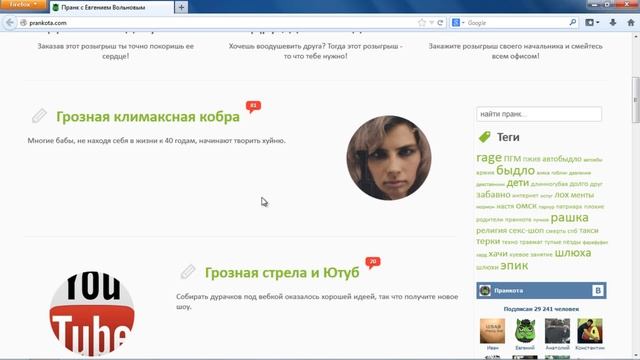Open a new tab with plus button
Viewport: 640px width, 360px height.
click(181, 7)
